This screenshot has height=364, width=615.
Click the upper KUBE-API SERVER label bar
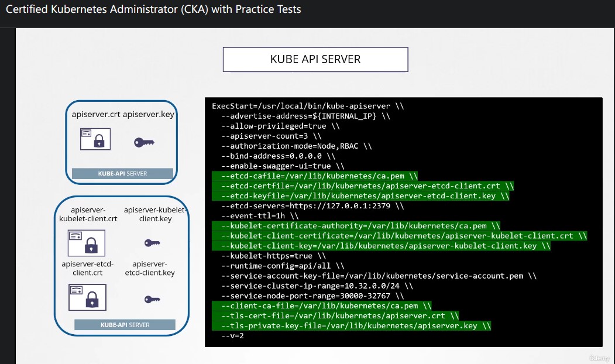(122, 174)
